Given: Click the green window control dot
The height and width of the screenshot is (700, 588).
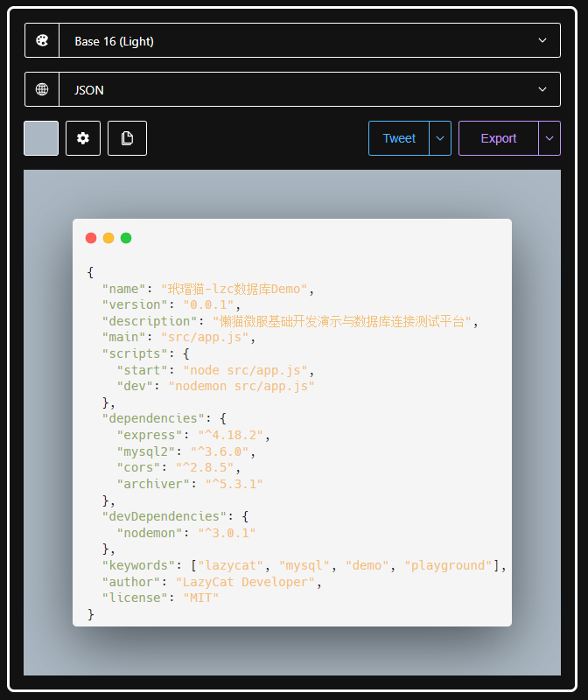Looking at the screenshot, I should pyautogui.click(x=126, y=238).
